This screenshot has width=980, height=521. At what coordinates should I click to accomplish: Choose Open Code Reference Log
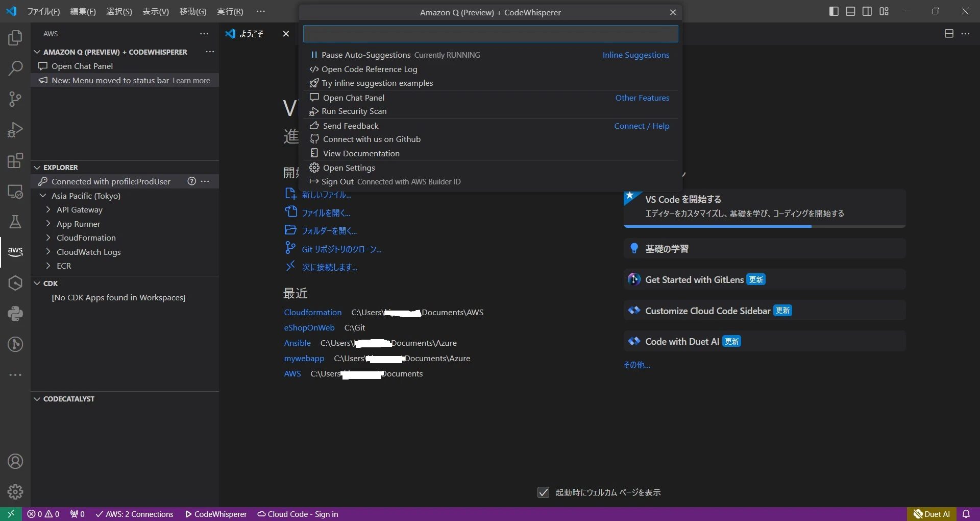491,69
